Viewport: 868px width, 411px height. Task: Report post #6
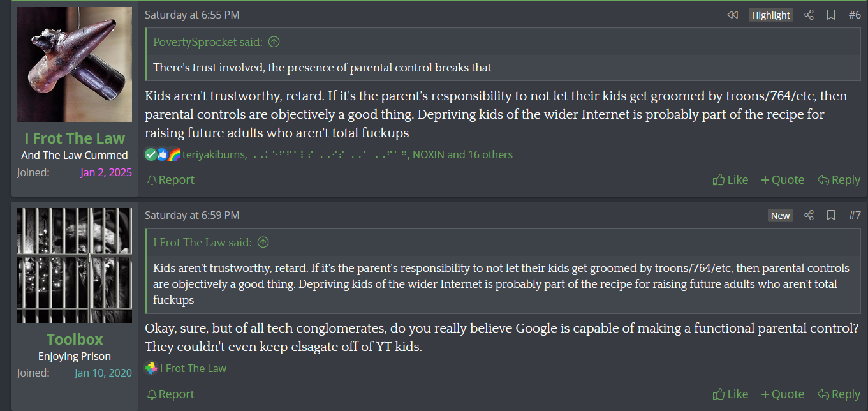point(170,180)
